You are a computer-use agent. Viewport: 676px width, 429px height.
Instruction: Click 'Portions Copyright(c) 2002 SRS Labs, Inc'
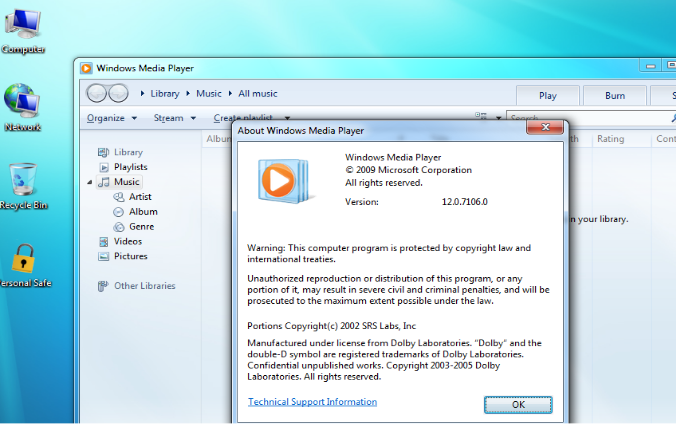[x=332, y=326]
